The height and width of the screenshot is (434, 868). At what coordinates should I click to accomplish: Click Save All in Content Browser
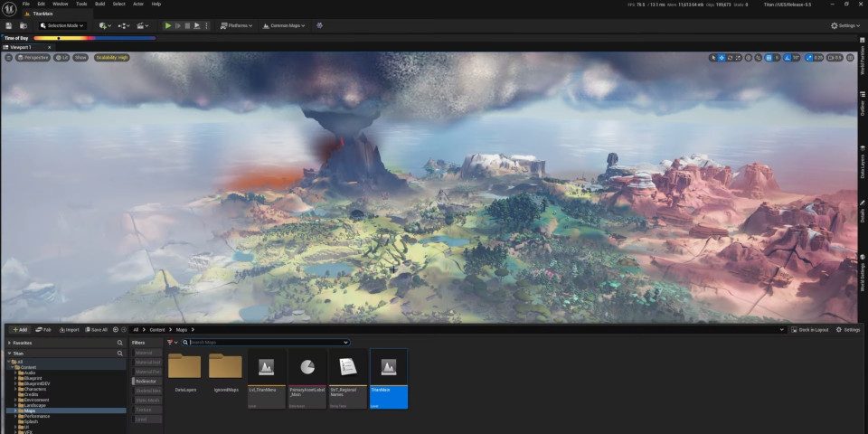coord(97,330)
